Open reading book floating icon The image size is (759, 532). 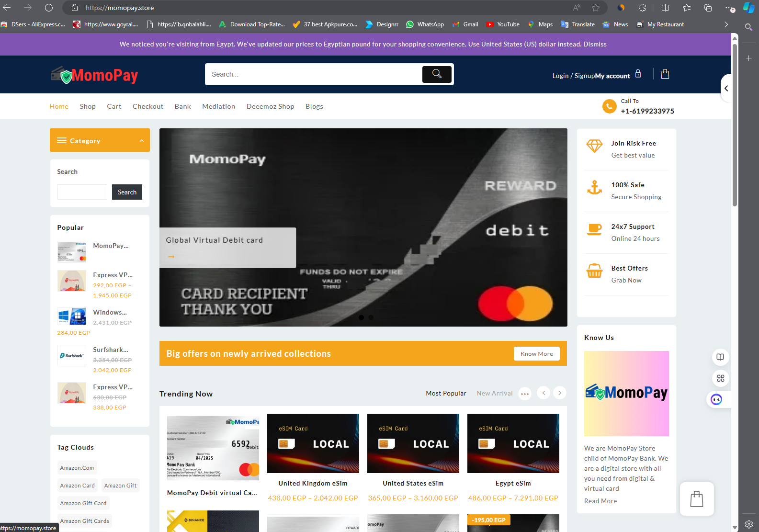[x=720, y=357]
